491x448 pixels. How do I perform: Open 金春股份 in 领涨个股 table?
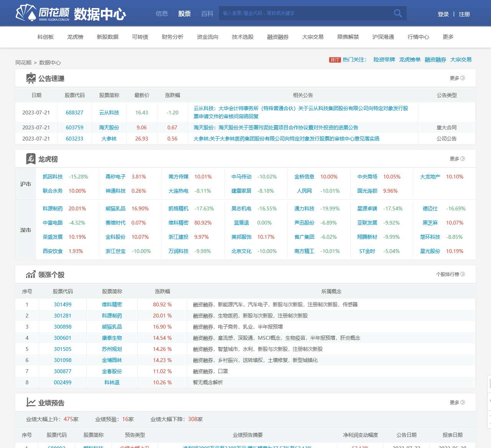pyautogui.click(x=112, y=371)
